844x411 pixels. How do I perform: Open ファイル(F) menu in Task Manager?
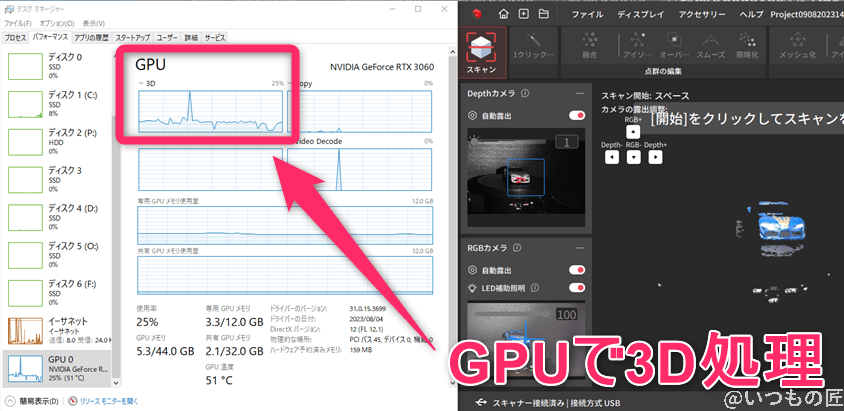[17, 24]
